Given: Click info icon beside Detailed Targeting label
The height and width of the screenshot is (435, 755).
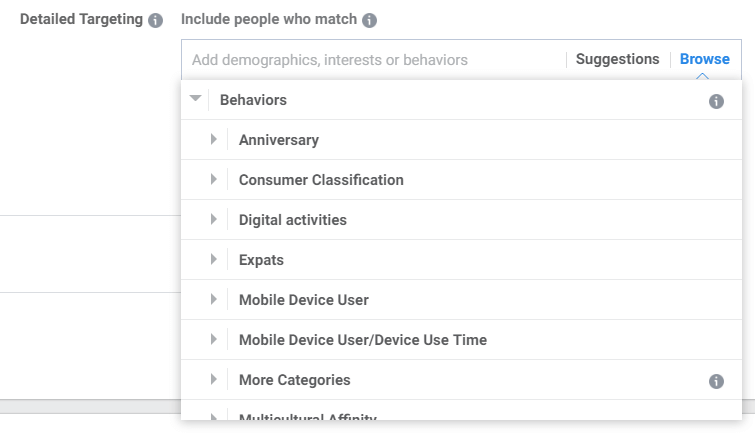Looking at the screenshot, I should tap(155, 20).
